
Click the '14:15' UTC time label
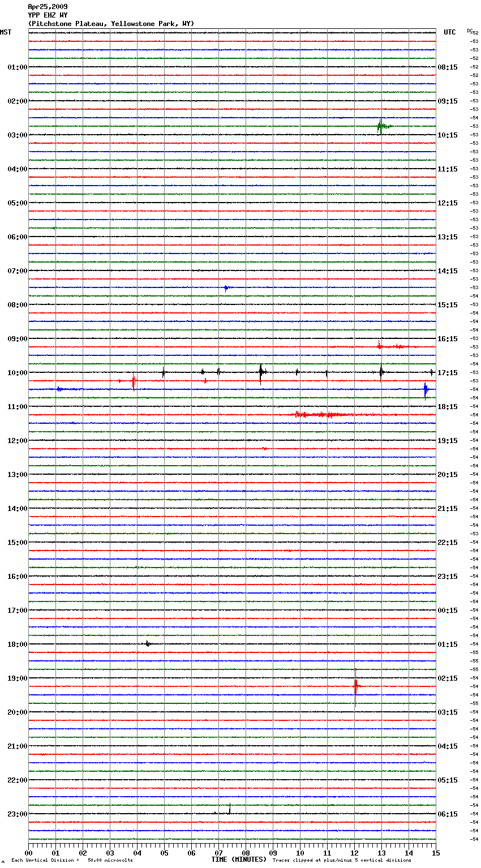click(x=448, y=271)
